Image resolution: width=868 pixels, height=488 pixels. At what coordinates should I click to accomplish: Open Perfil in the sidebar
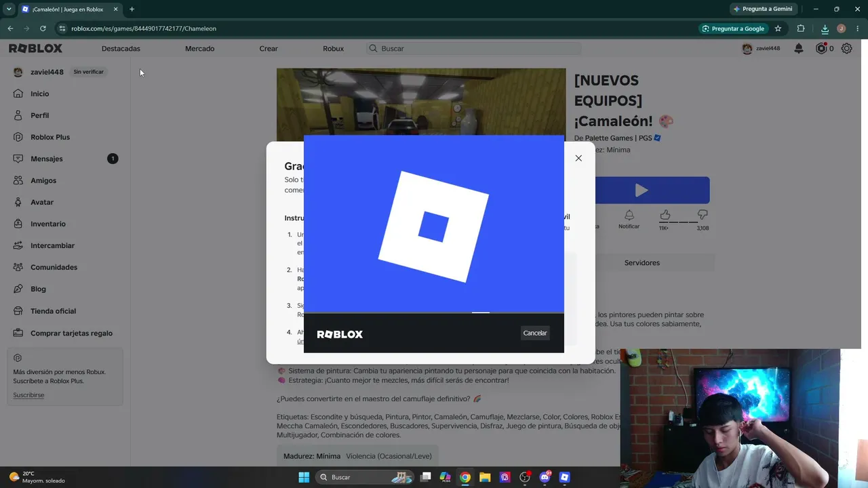39,115
